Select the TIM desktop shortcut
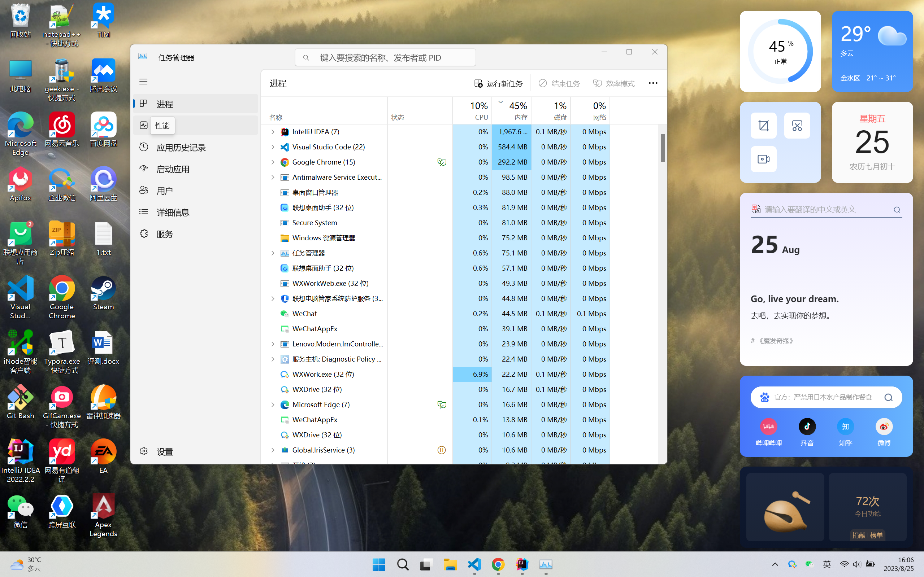This screenshot has height=577, width=924. tap(104, 21)
